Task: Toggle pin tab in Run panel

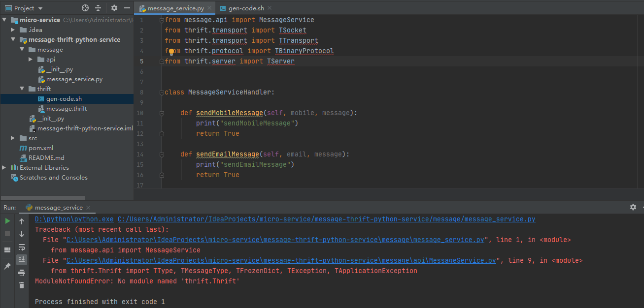Action: point(7,266)
